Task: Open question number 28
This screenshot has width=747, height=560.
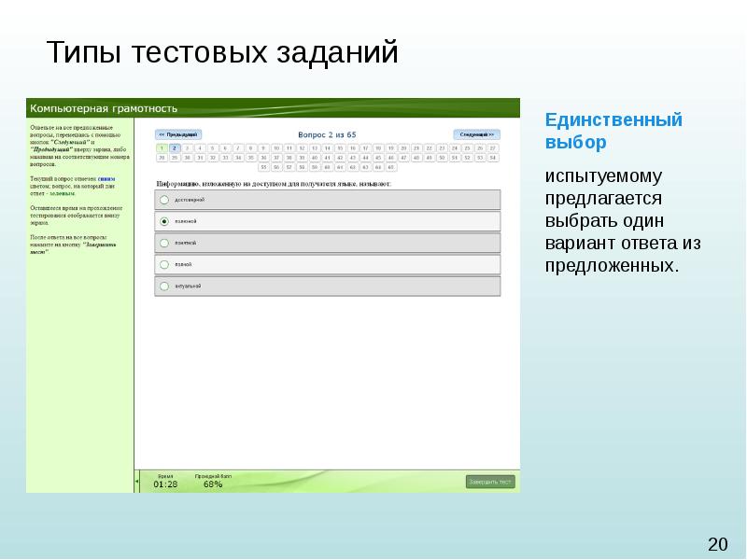Action: click(162, 158)
